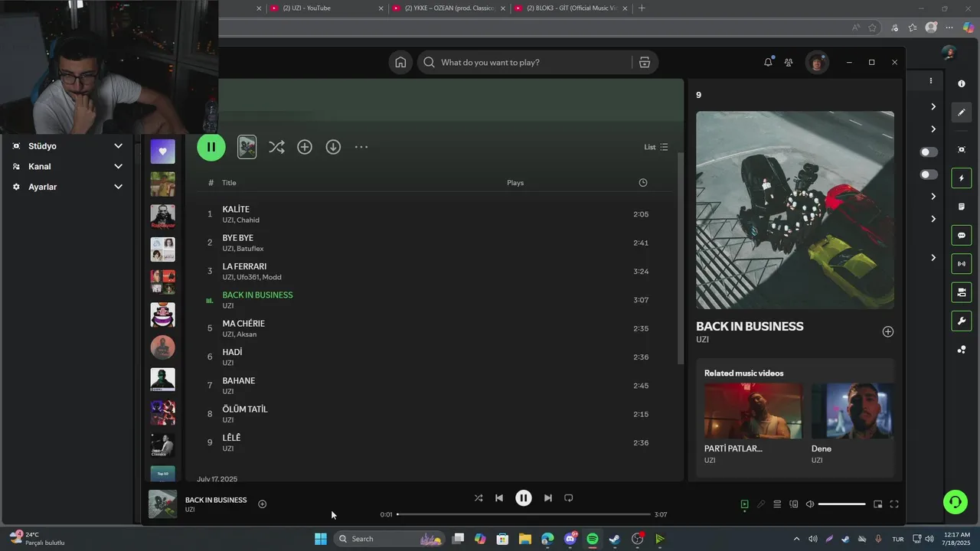Screen dimensions: 980x551
Task: Click the wrench tool in right sidebar
Action: click(962, 321)
